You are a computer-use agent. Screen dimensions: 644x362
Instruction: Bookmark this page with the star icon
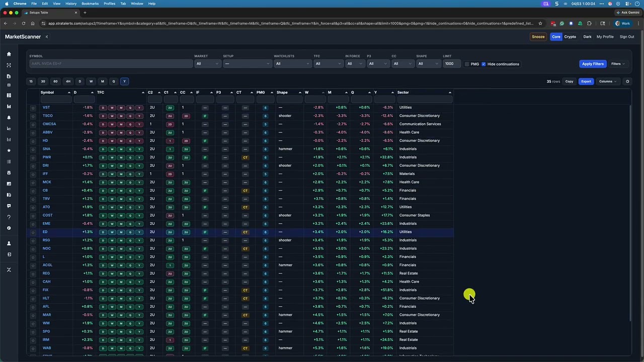tap(540, 23)
